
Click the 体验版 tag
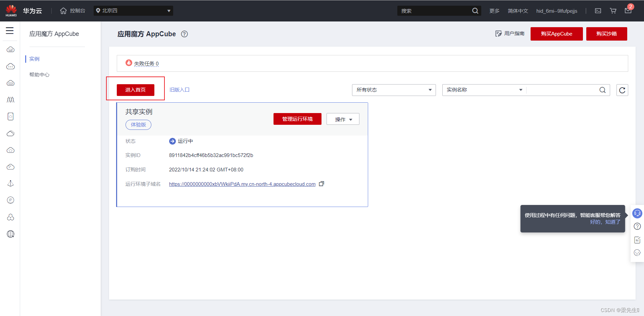138,125
